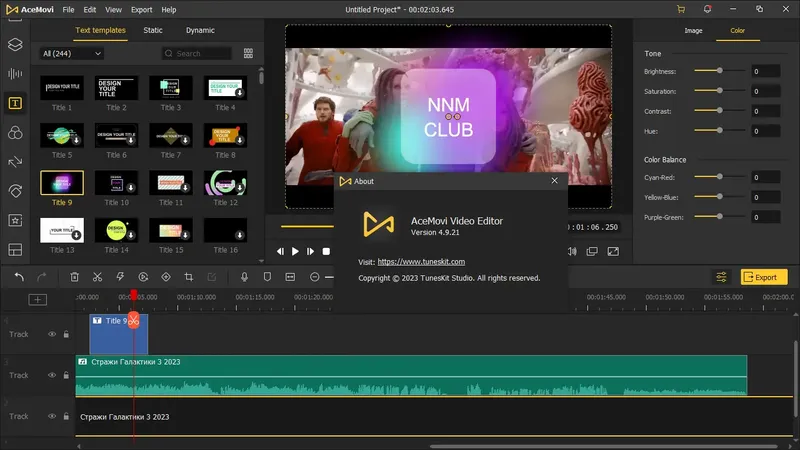
Task: Switch to the Dynamic tab
Action: pyautogui.click(x=200, y=31)
